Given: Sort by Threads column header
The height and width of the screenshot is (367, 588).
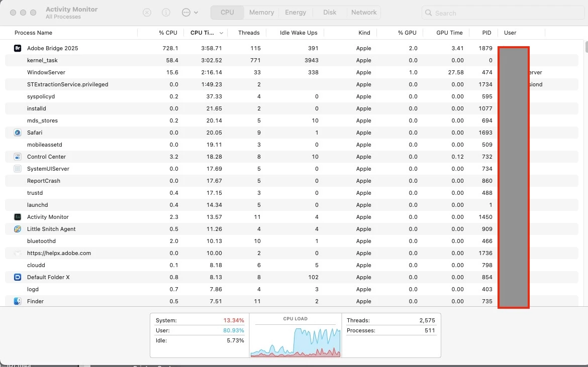Looking at the screenshot, I should 249,33.
